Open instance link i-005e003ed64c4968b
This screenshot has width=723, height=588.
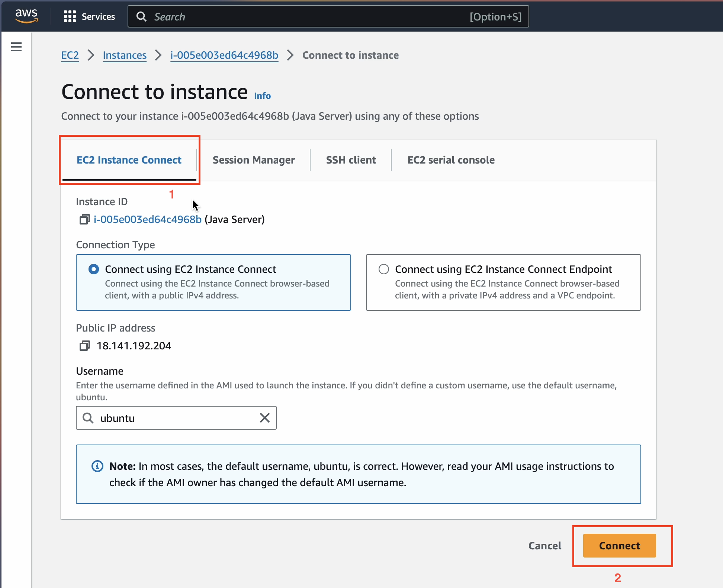(x=224, y=55)
